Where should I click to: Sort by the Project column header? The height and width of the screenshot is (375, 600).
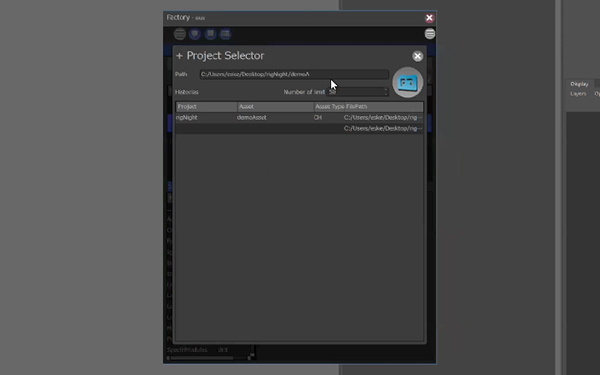pyautogui.click(x=207, y=107)
